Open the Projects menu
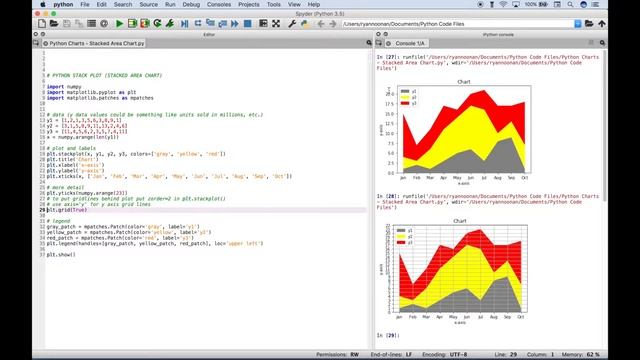This screenshot has height=360, width=640. click(249, 4)
